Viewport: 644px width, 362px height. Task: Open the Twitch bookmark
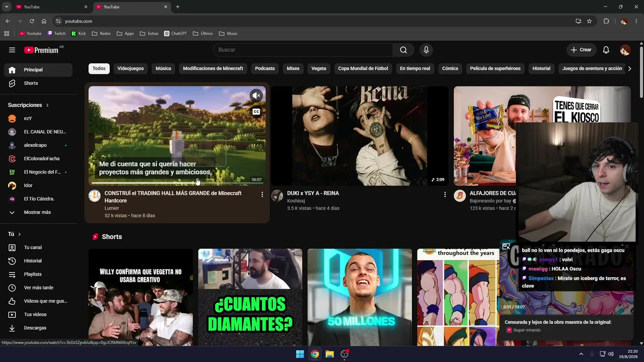56,34
